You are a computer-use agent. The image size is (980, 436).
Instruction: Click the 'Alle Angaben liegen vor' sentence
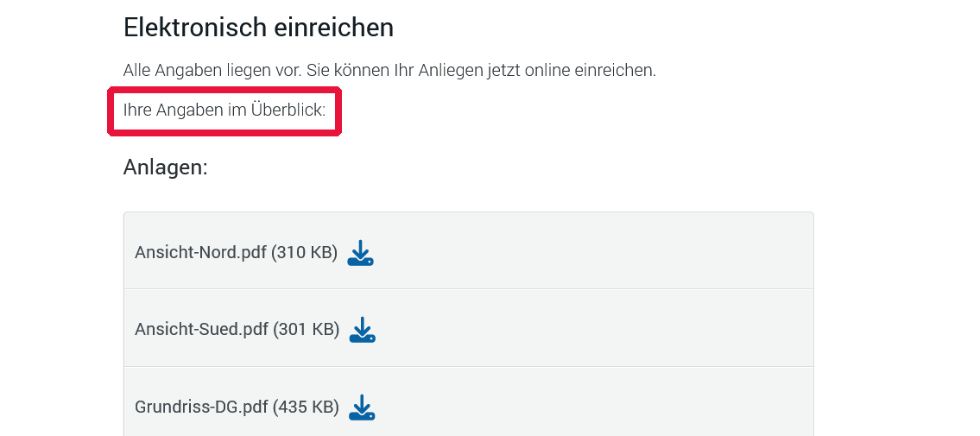212,71
